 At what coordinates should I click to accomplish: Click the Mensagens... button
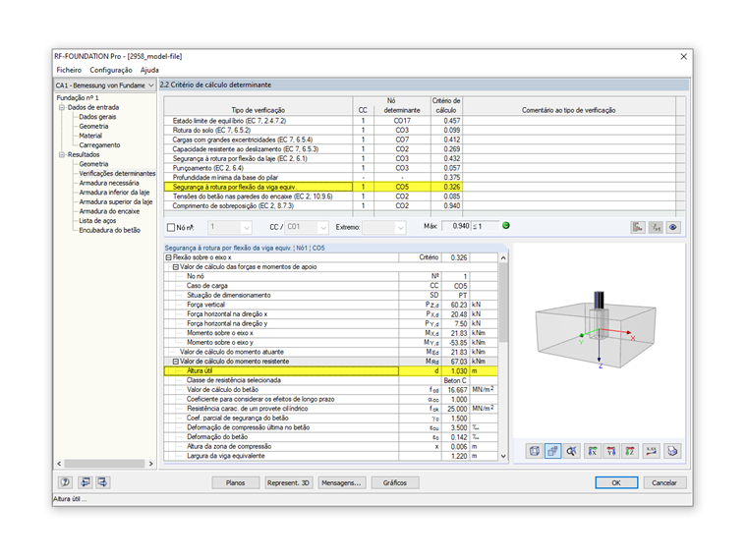coord(342,482)
